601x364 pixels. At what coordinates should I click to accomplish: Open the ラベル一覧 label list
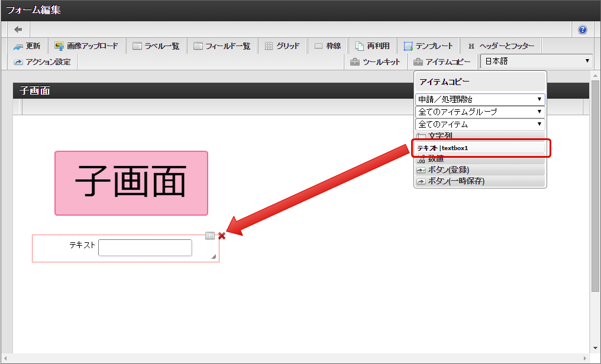(156, 46)
